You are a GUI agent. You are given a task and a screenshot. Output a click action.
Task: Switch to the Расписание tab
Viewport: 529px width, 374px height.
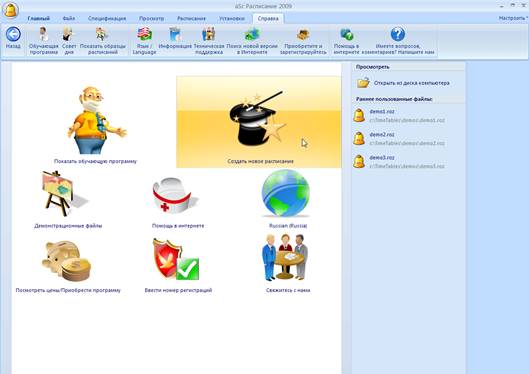click(x=191, y=18)
